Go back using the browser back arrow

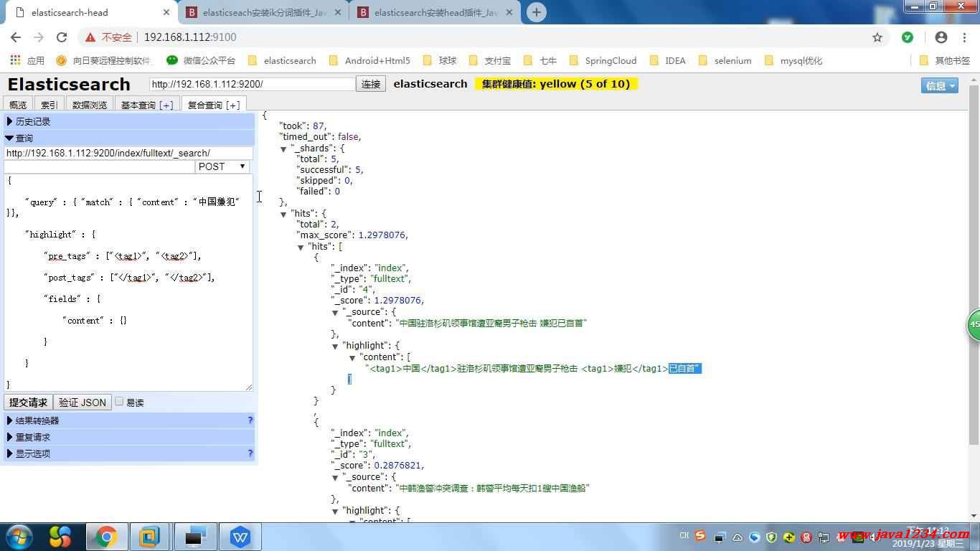coord(16,37)
